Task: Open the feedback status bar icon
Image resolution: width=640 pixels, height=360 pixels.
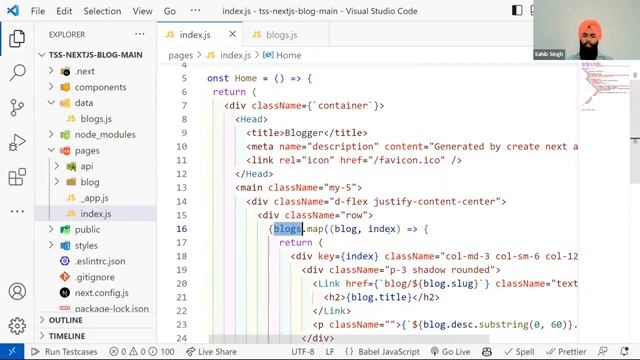Action: click(603, 351)
